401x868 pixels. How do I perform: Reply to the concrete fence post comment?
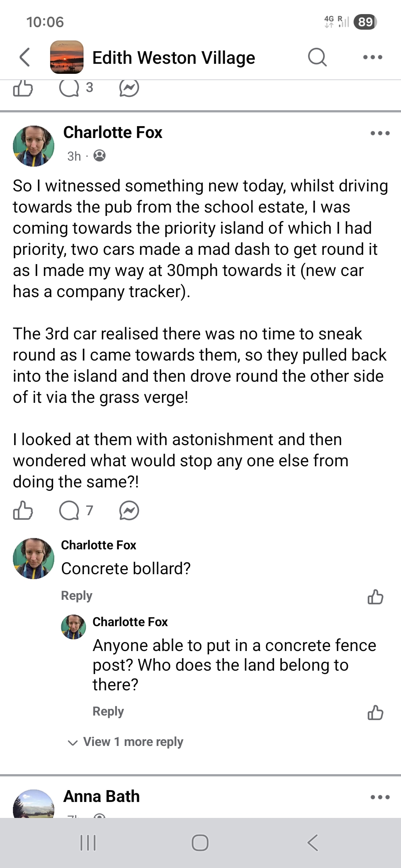[108, 711]
